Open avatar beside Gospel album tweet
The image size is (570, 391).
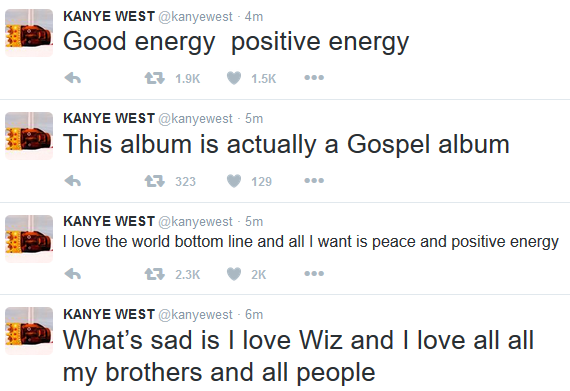point(29,136)
